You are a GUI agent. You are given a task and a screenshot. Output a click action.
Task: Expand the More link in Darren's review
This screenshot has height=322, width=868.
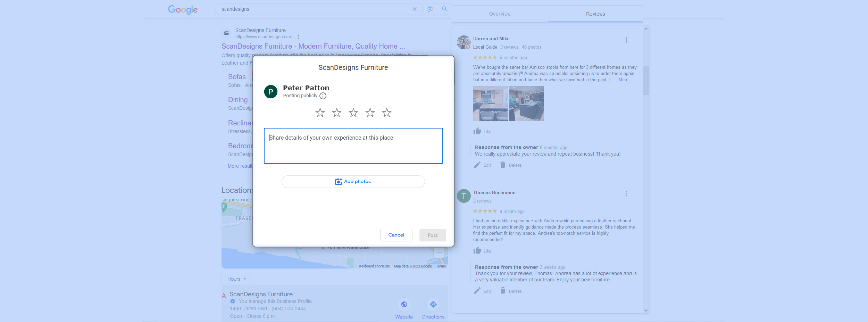[x=623, y=80]
